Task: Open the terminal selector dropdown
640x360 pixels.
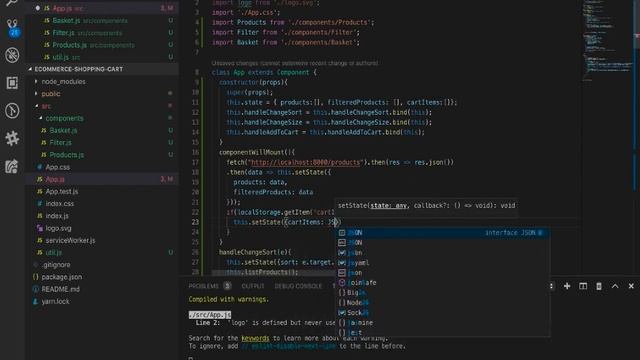Action: pyautogui.click(x=551, y=286)
